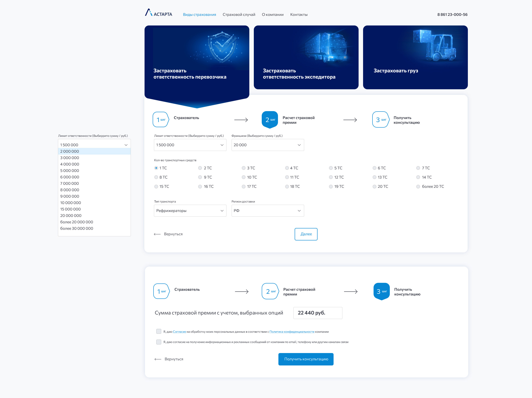Click back arrow next to lower Вернуться
Screen dimensions: 532x398
(x=158, y=359)
